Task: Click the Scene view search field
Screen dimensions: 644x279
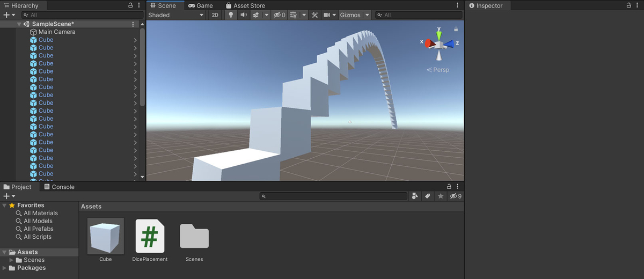Action: coord(418,15)
